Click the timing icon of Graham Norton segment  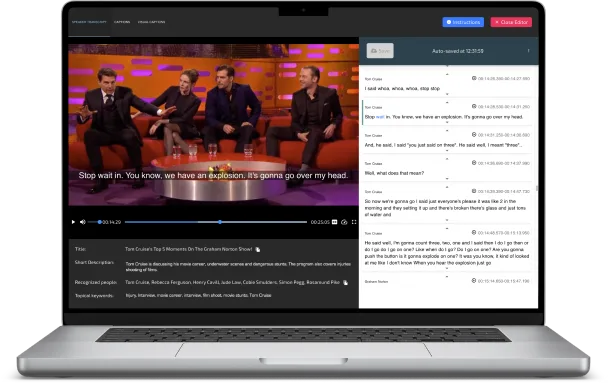click(x=474, y=280)
